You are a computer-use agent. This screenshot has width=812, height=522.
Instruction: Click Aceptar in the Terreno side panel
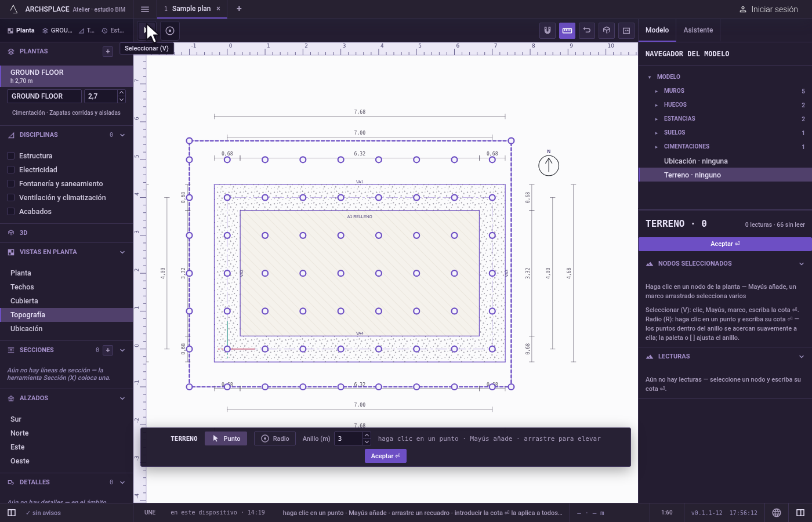725,244
